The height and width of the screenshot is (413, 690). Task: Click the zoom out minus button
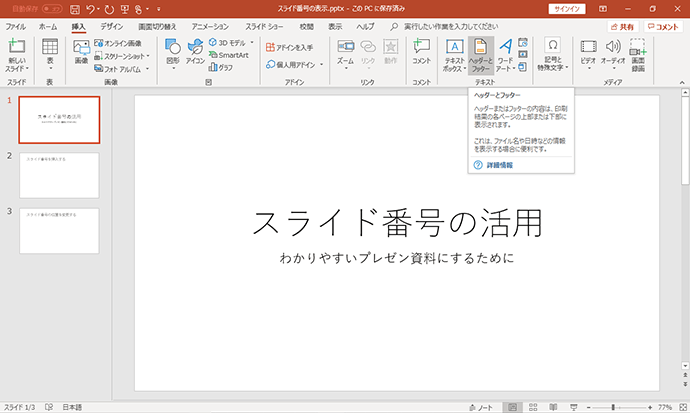pos(588,407)
